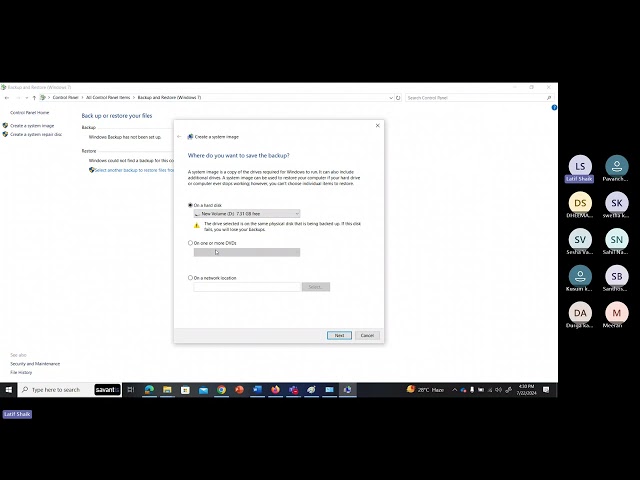Image resolution: width=640 pixels, height=480 pixels.
Task: Click All Control Panel Items breadcrumb
Action: click(108, 98)
